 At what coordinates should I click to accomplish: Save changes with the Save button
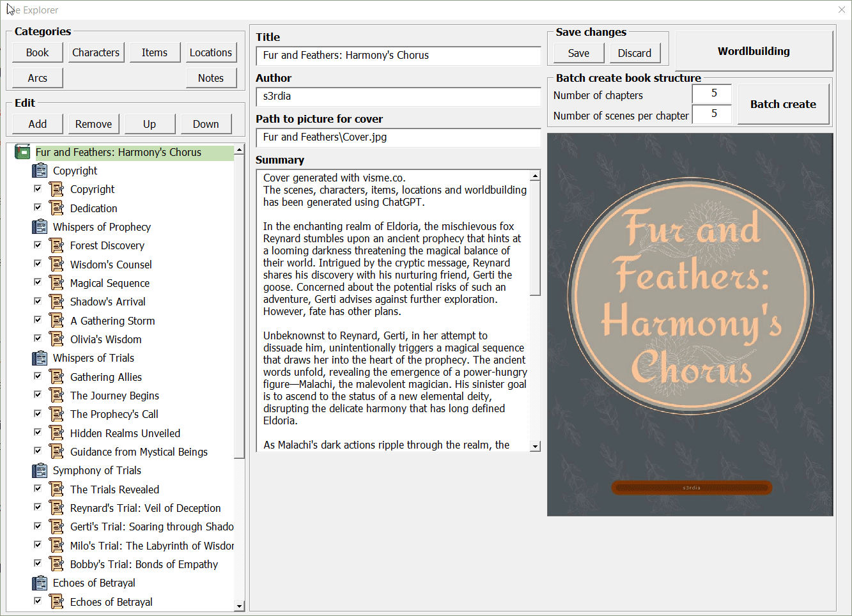578,53
